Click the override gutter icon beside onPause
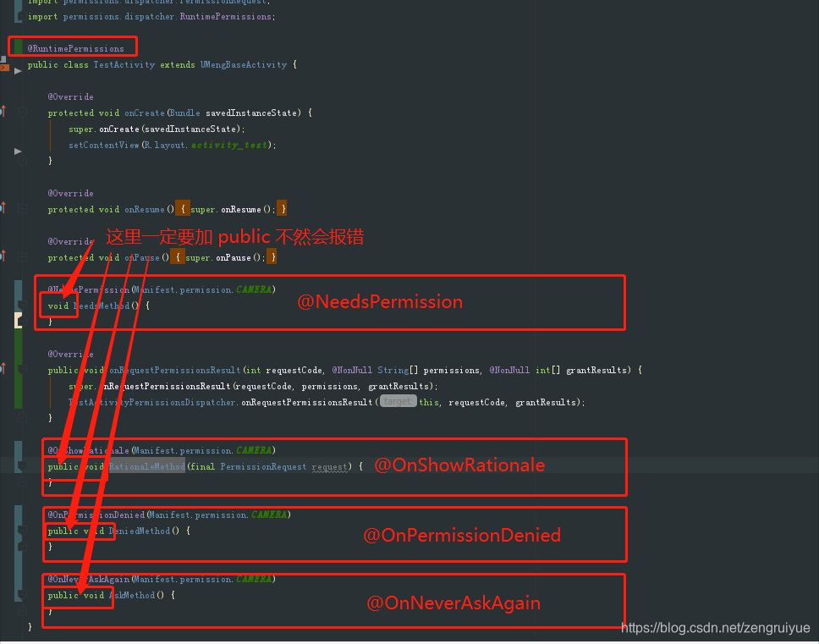This screenshot has height=644, width=819. click(x=3, y=256)
